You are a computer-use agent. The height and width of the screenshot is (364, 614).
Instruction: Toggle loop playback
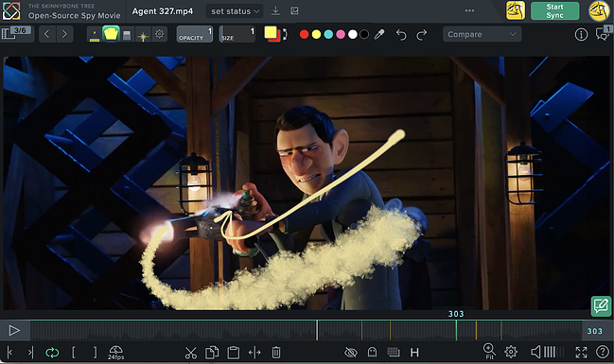click(x=52, y=353)
